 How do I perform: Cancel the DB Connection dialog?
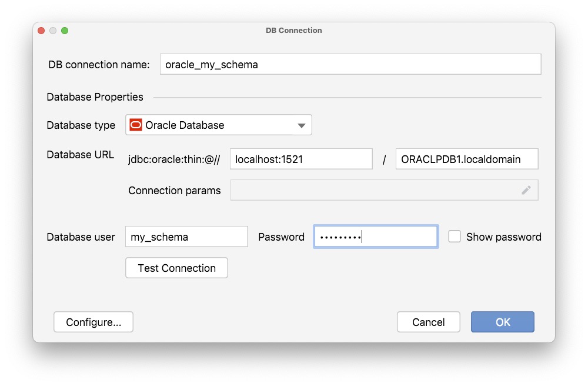point(429,322)
